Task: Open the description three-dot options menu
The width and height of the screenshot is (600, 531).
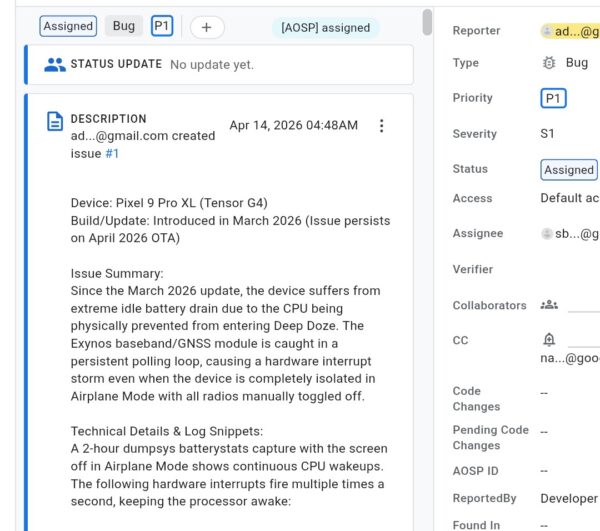Action: pos(382,126)
